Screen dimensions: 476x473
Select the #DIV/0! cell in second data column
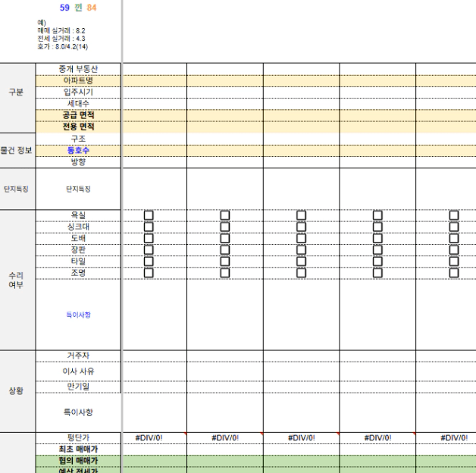click(225, 438)
